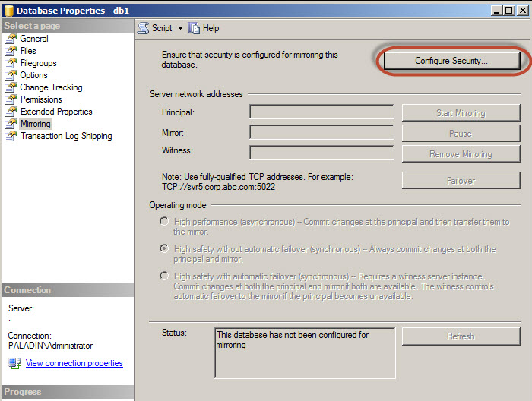Click the Help document icon in toolbar
This screenshot has width=532, height=401.
(194, 28)
